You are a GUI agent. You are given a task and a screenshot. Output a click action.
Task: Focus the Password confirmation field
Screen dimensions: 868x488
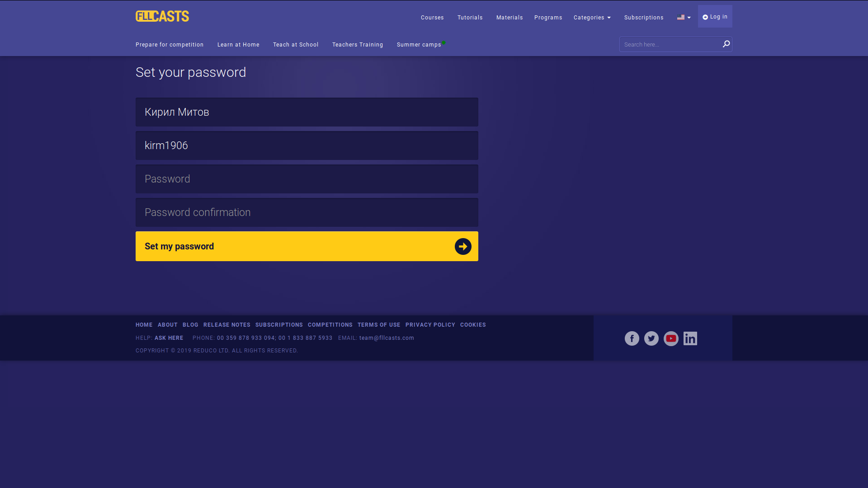tap(307, 212)
